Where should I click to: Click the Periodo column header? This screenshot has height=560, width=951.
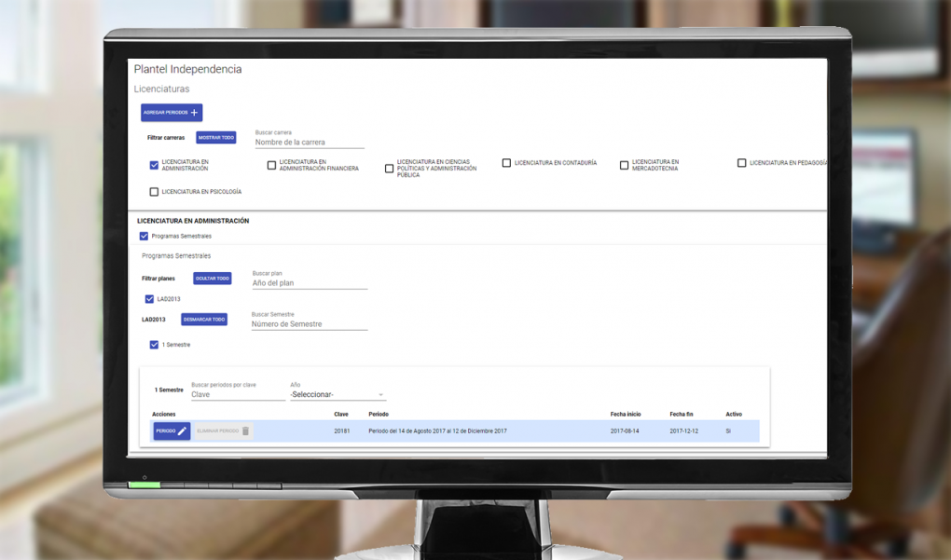[379, 415]
